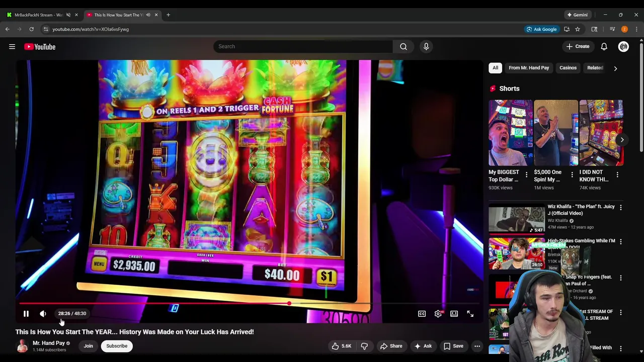Click the Create button
The image size is (644, 362).
click(x=578, y=47)
